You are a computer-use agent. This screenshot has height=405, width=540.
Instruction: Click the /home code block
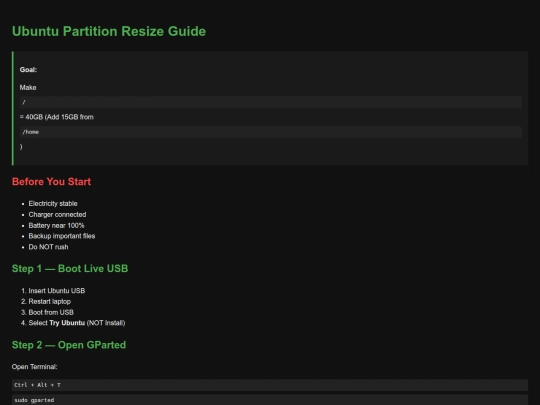pyautogui.click(x=271, y=132)
